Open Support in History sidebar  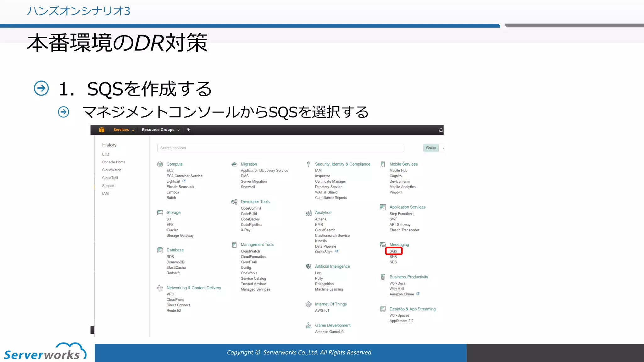[108, 186]
